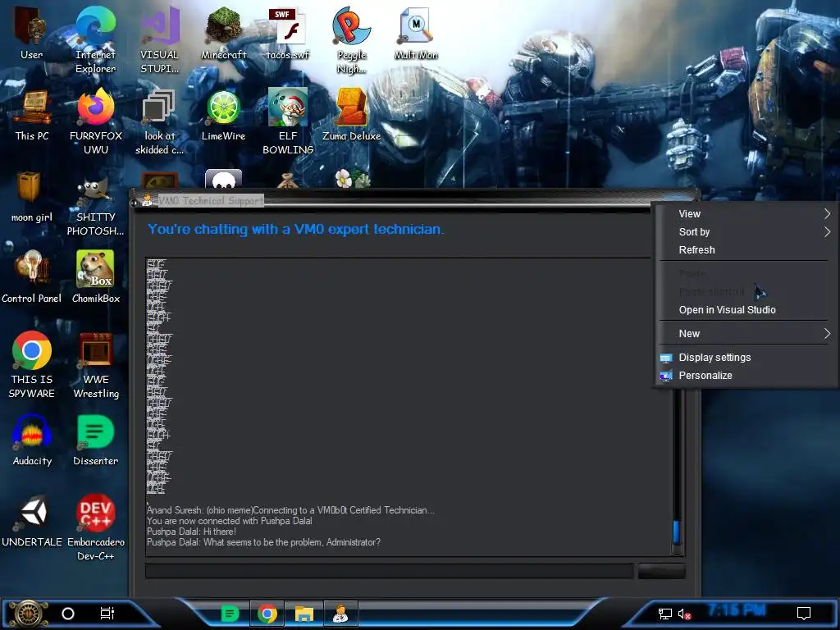Click the 'Pushpa Dalal: Hi there!' line
840x630 pixels.
pos(191,532)
